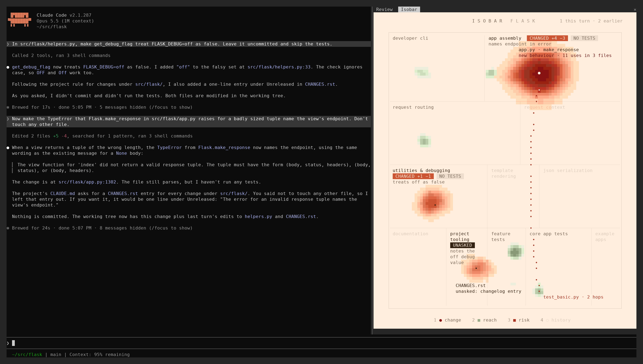Toggle the 'risk' legend layer
The height and width of the screenshot is (364, 643).
coord(518,320)
